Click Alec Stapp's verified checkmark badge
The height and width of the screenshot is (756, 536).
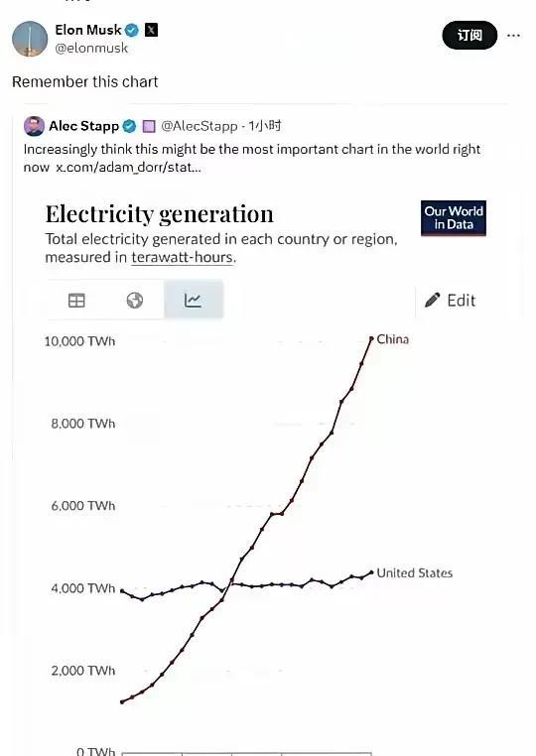coord(129,126)
